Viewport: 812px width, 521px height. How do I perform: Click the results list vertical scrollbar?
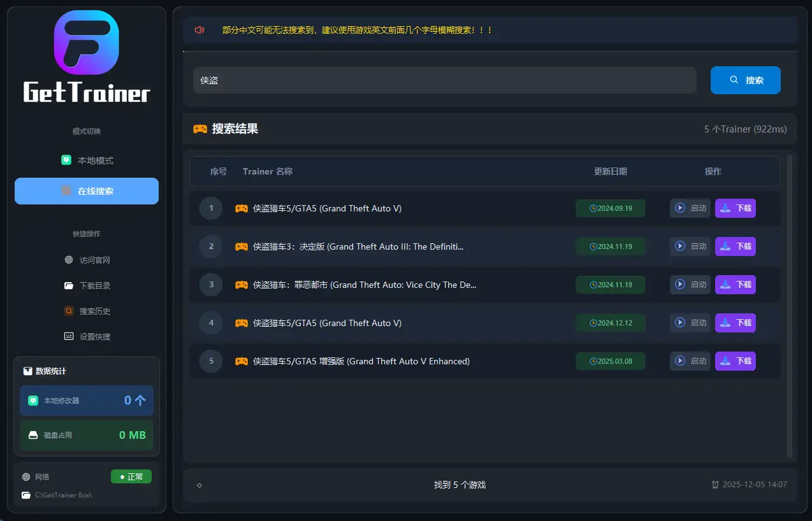790,306
